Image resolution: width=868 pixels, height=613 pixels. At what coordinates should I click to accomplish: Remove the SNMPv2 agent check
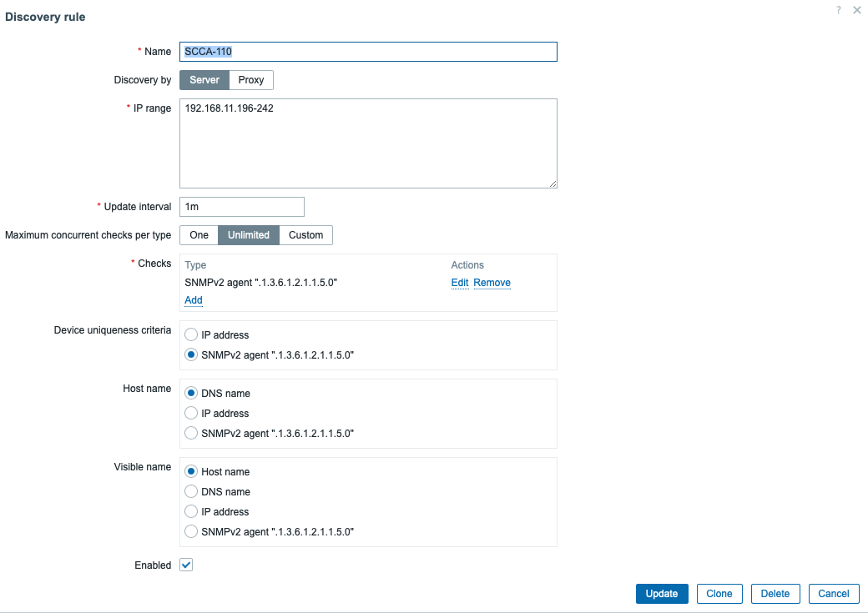(492, 283)
